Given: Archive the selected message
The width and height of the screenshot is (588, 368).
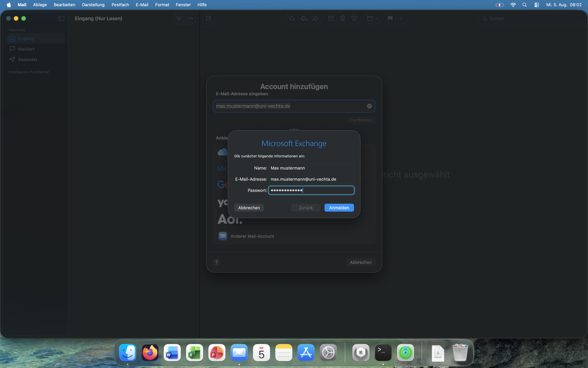Looking at the screenshot, I should tap(331, 19).
